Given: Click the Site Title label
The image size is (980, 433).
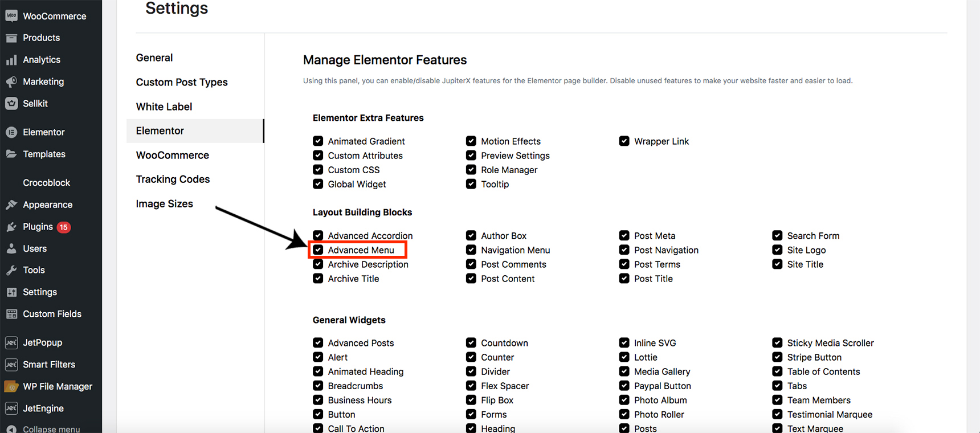Looking at the screenshot, I should click(805, 264).
